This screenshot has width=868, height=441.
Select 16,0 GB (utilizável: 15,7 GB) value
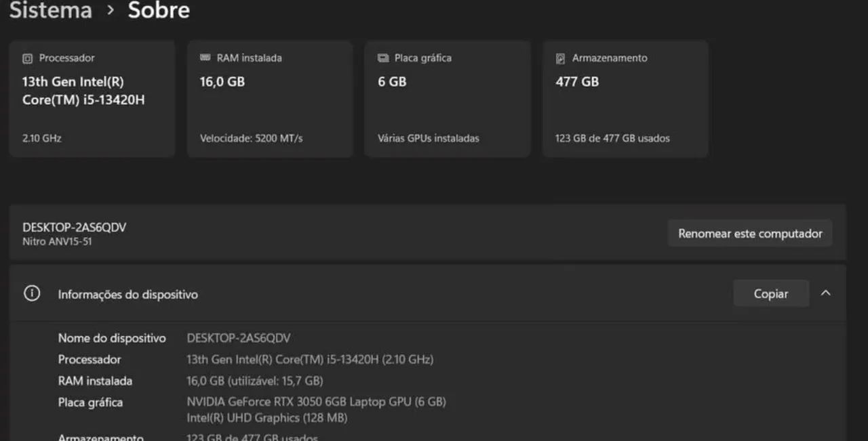pos(255,381)
